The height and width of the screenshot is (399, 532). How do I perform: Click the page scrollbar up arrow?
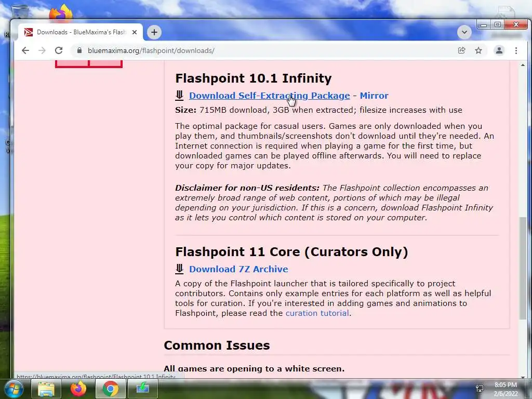(x=523, y=65)
